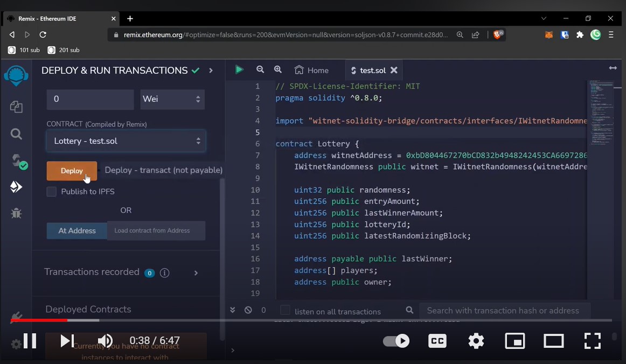Expand Transactions recorded section chevron

click(196, 273)
